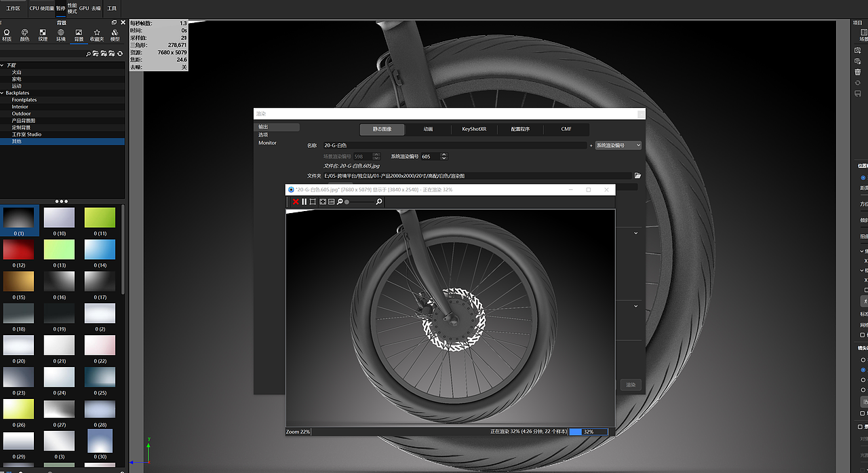Click the 100% zoom icon in render toolbar
This screenshot has width=868, height=473.
coord(331,202)
